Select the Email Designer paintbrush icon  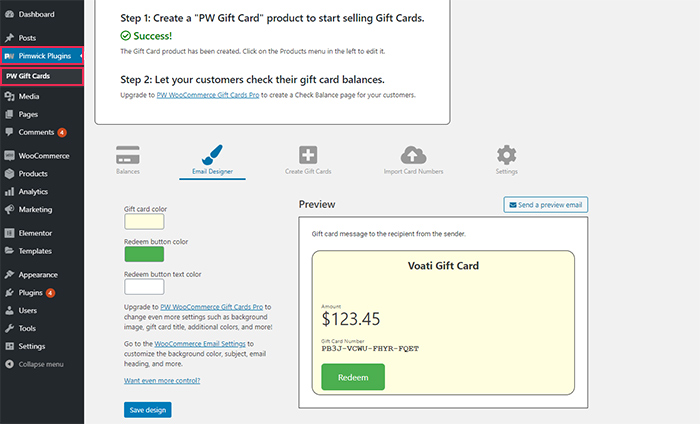tap(212, 155)
